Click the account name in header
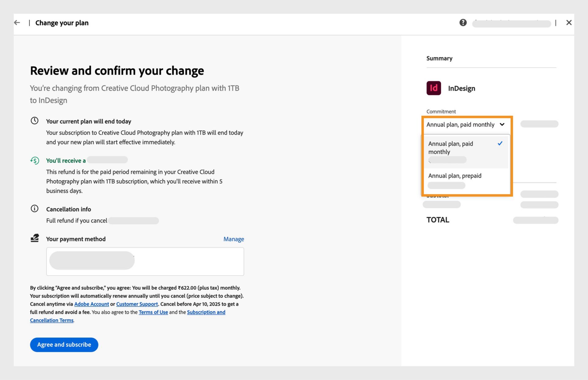 [x=511, y=23]
